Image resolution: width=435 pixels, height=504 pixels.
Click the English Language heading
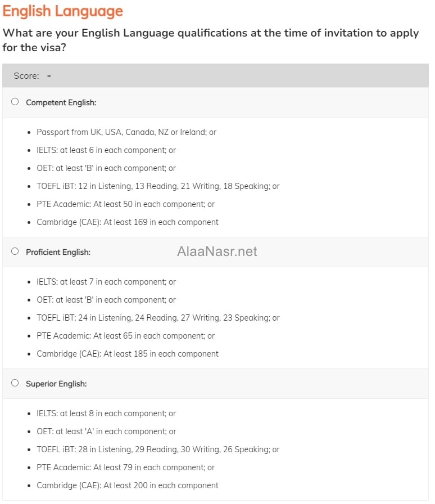[x=63, y=11]
